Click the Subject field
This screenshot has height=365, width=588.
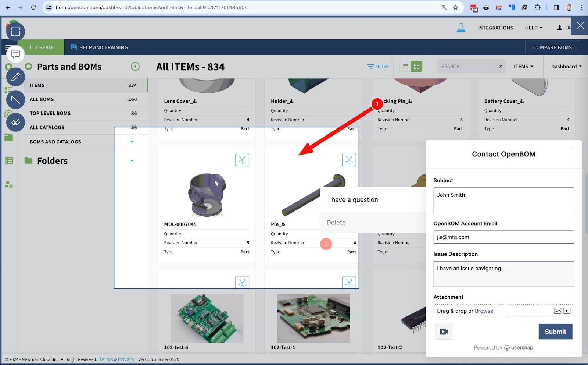(503, 201)
